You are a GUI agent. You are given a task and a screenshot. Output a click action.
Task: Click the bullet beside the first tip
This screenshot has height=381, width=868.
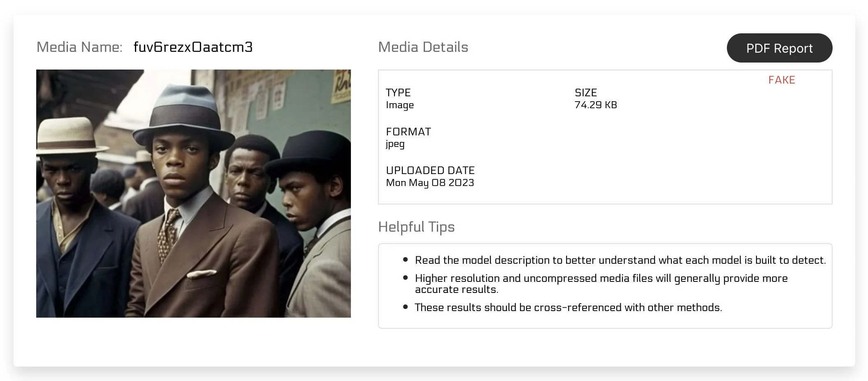(x=405, y=259)
